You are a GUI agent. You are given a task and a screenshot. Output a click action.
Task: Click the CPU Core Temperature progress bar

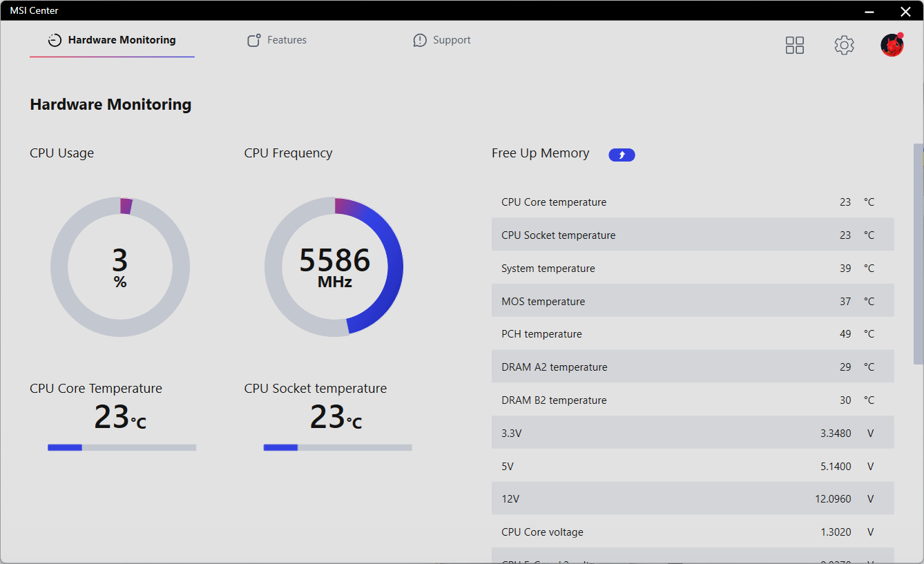(x=122, y=447)
